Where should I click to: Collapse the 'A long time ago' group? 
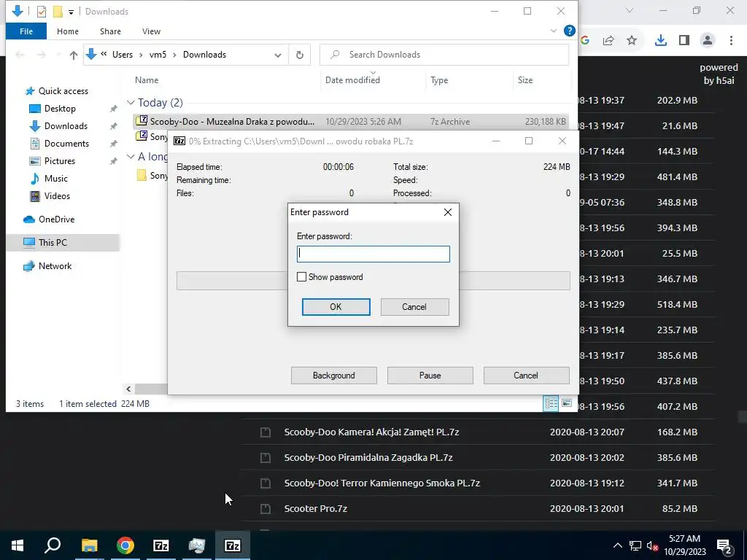point(131,156)
